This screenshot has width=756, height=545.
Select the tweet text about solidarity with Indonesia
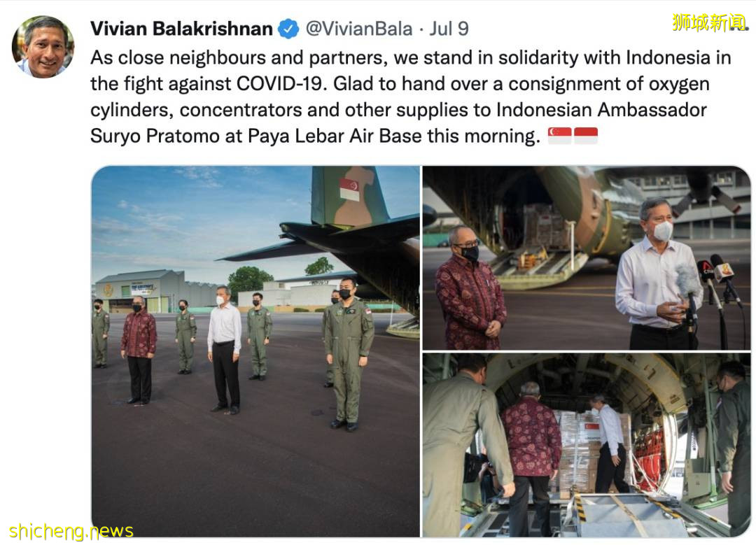(410, 97)
